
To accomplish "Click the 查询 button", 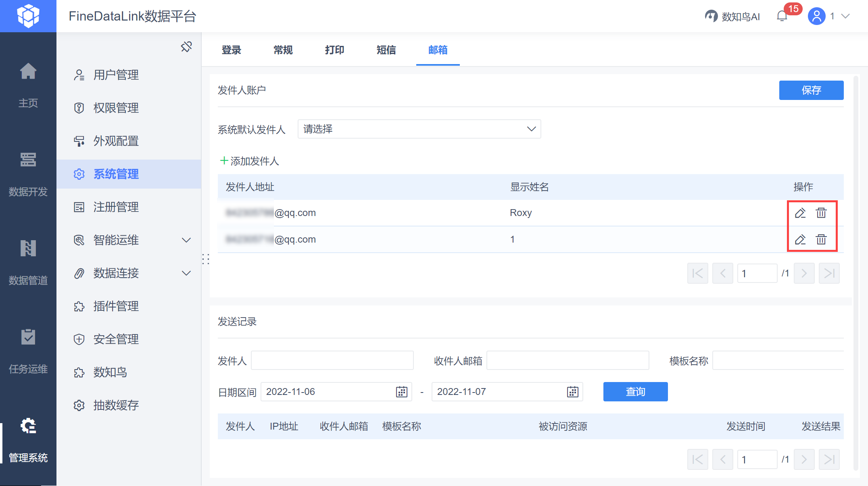I will point(635,392).
